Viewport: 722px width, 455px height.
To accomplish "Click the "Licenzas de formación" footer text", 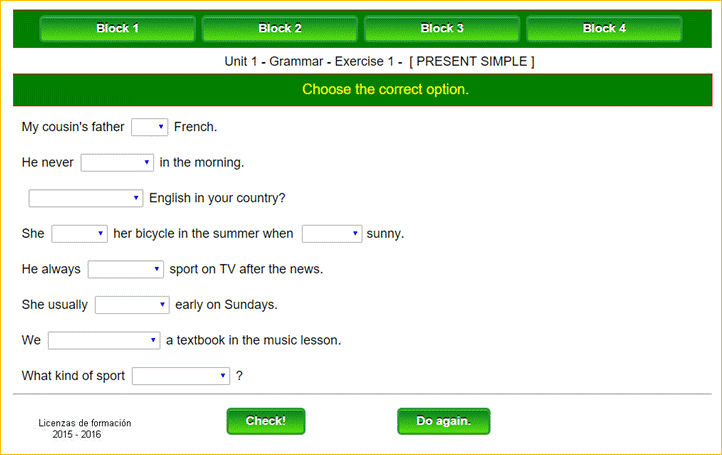I will pos(85,423).
